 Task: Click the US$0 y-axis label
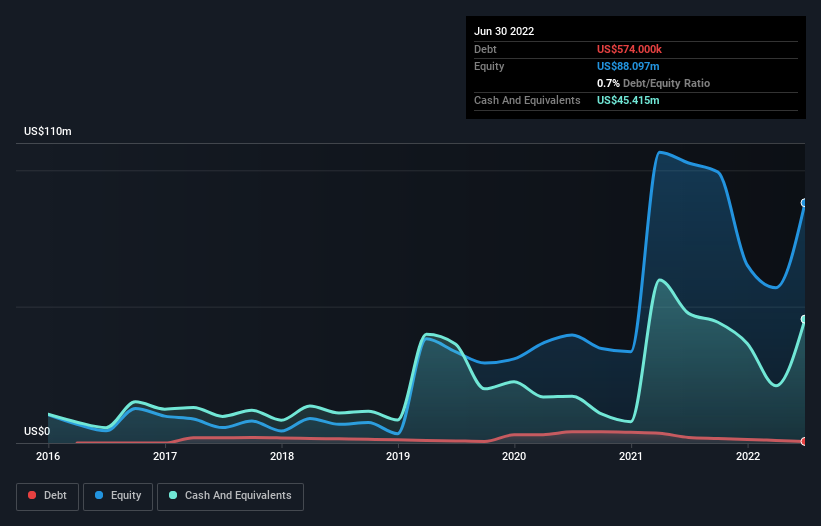coord(37,431)
